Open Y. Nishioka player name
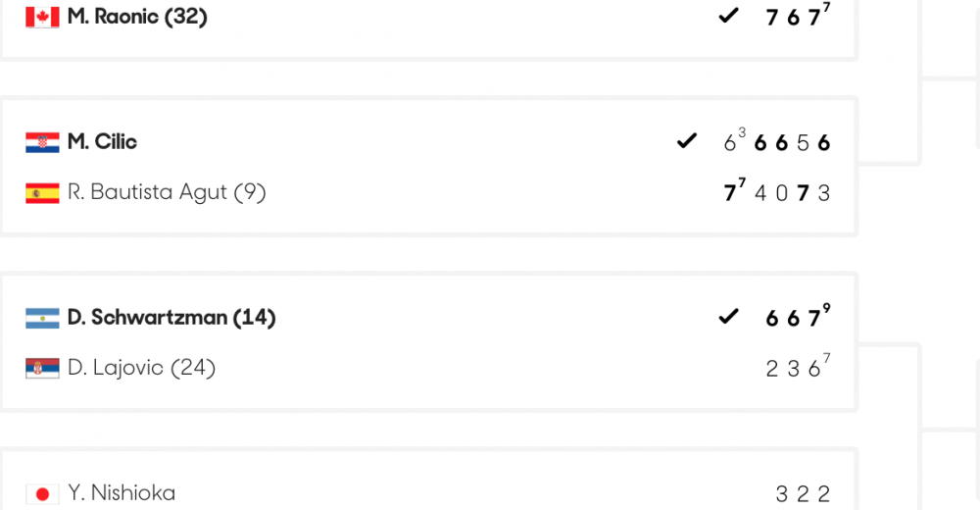The image size is (980, 510). 122,493
